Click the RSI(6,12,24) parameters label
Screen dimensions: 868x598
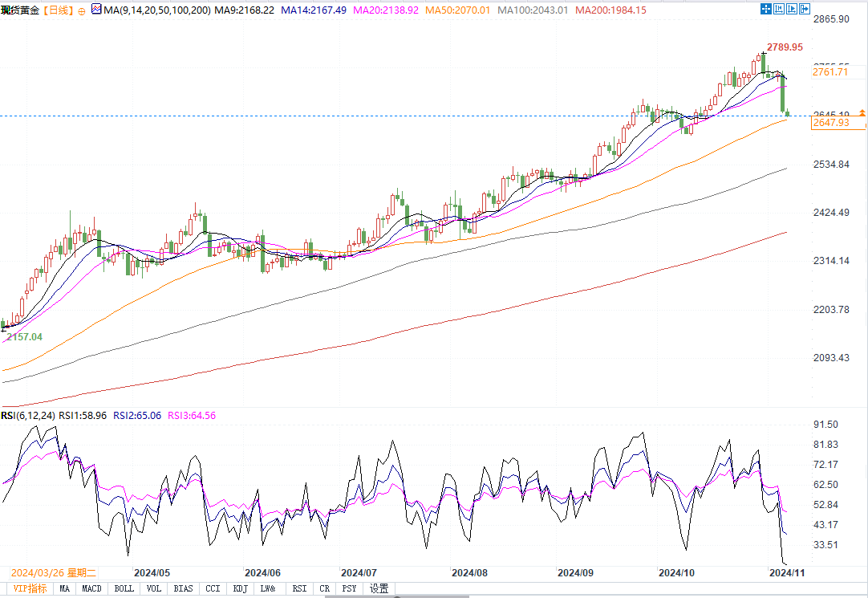tap(27, 416)
